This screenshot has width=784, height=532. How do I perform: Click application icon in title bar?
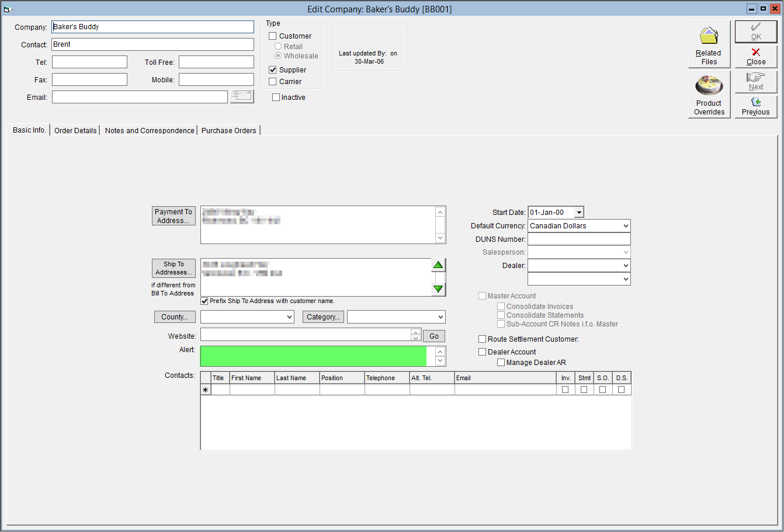[8, 9]
